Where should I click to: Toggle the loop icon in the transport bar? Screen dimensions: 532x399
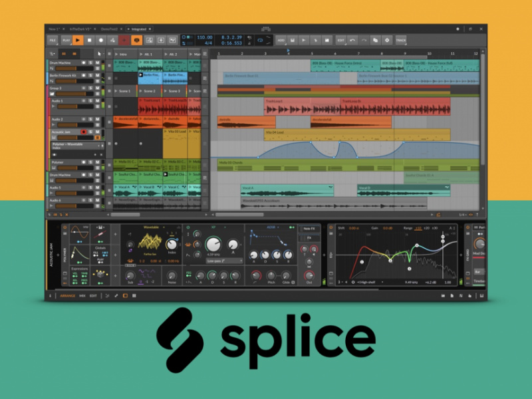pos(260,40)
